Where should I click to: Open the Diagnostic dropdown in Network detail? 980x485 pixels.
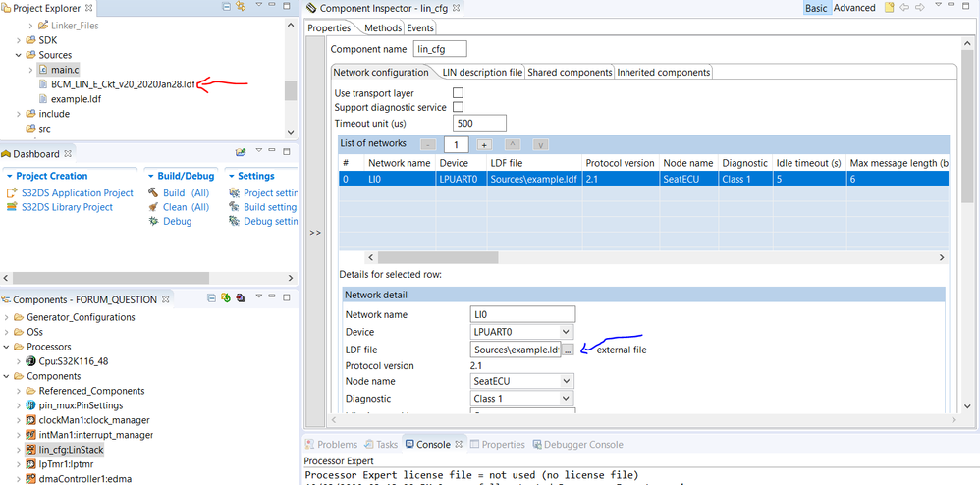566,399
